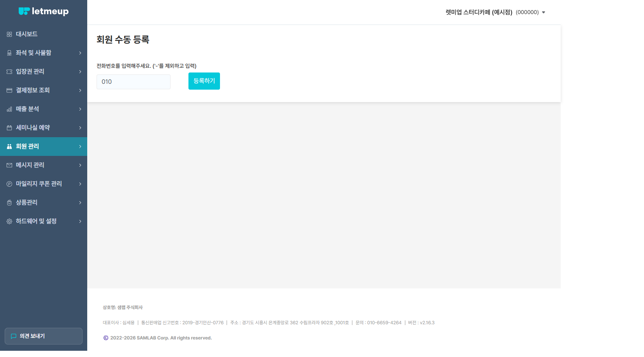644x357 pixels.
Task: Expand the 마일리지 쿠폰 관리 chevron
Action: [80, 184]
